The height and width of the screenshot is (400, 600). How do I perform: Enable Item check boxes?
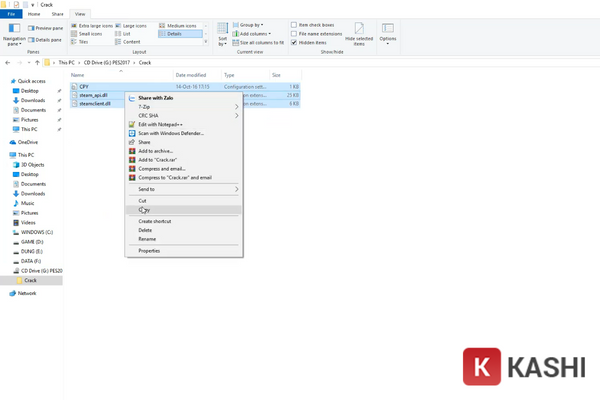[x=294, y=25]
